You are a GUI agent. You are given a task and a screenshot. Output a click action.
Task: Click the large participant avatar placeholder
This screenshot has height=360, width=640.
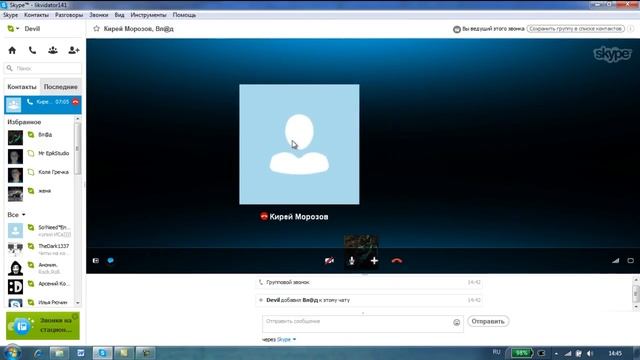click(299, 144)
